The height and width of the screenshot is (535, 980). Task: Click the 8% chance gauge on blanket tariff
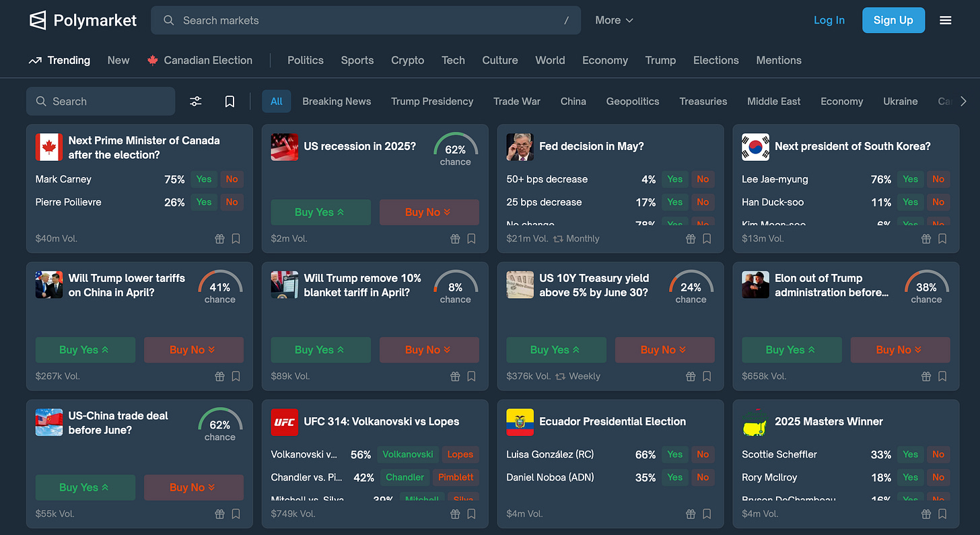[456, 287]
